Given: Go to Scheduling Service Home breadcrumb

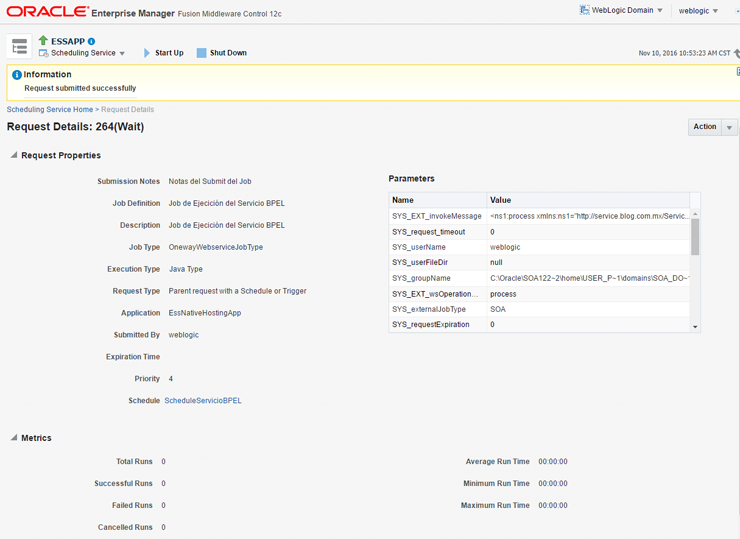Looking at the screenshot, I should [x=50, y=109].
